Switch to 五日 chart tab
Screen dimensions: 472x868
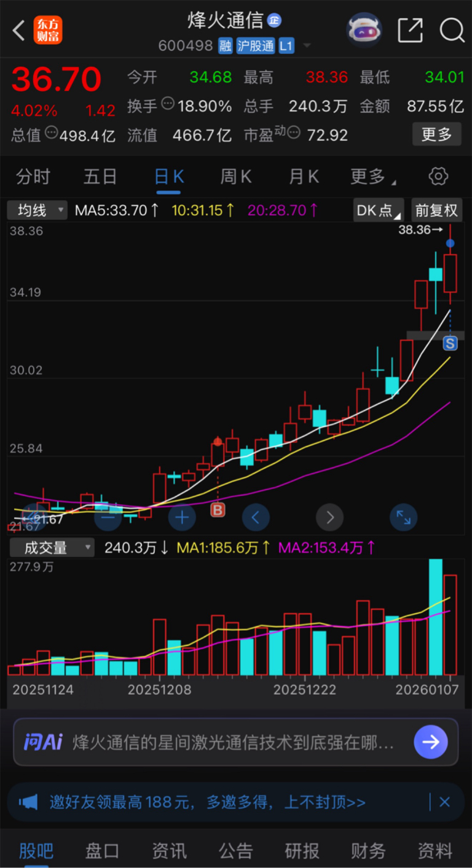pyautogui.click(x=100, y=177)
